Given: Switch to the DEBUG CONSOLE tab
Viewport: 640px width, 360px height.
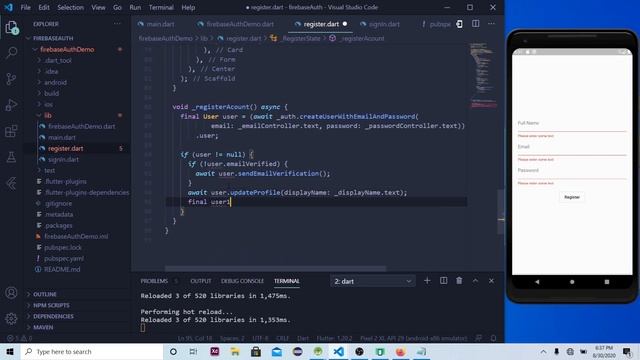Looking at the screenshot, I should (x=242, y=281).
